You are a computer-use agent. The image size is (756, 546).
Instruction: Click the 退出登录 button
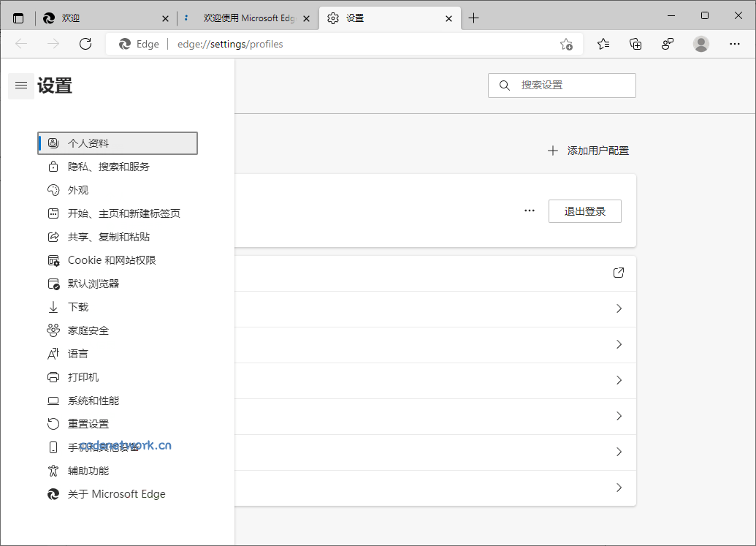(584, 211)
